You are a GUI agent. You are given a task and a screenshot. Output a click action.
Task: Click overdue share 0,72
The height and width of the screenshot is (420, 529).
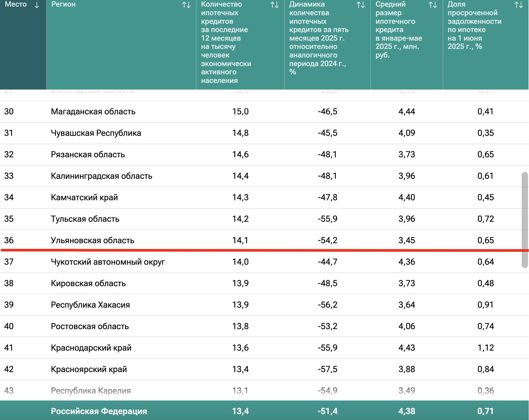click(x=486, y=219)
